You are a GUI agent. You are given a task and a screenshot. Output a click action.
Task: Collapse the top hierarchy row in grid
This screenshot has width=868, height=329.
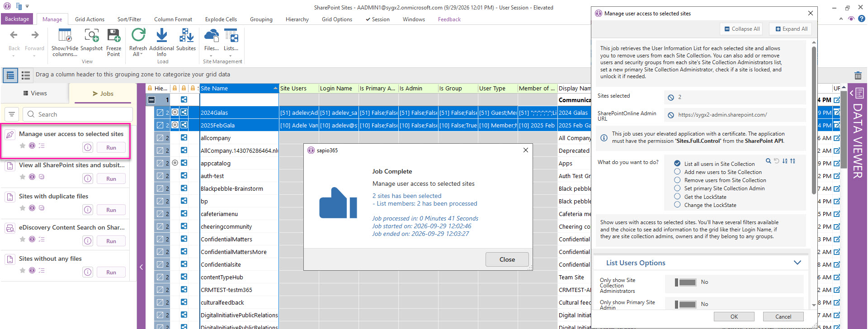[x=152, y=100]
